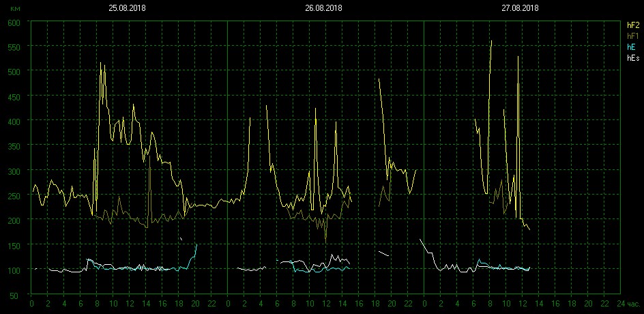Screen dimensions: 644x314
Task: Select the 24 hour mark on time axis
Action: pyautogui.click(x=620, y=302)
